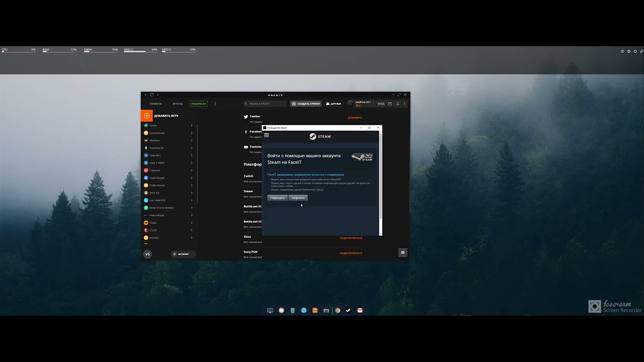Image resolution: width=644 pixels, height=362 pixels.
Task: Expand the Smite game entry
Action: pos(192,125)
